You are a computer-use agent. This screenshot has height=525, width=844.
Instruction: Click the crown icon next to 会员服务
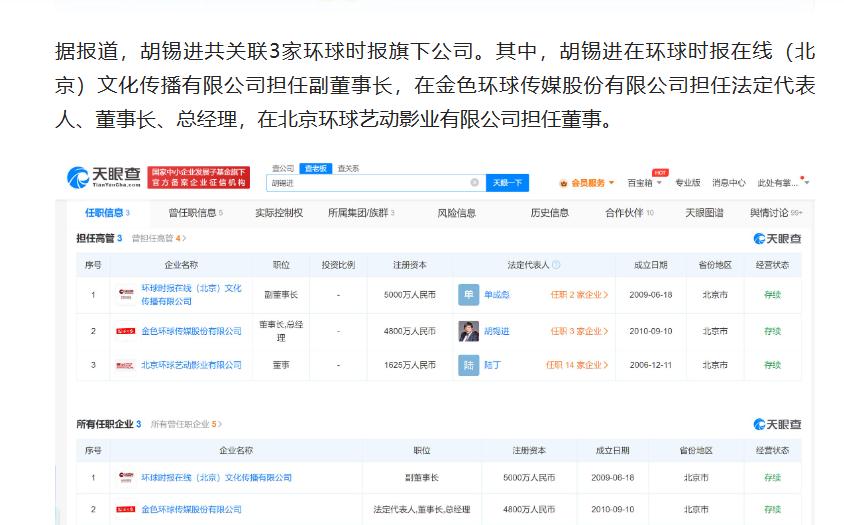(564, 183)
